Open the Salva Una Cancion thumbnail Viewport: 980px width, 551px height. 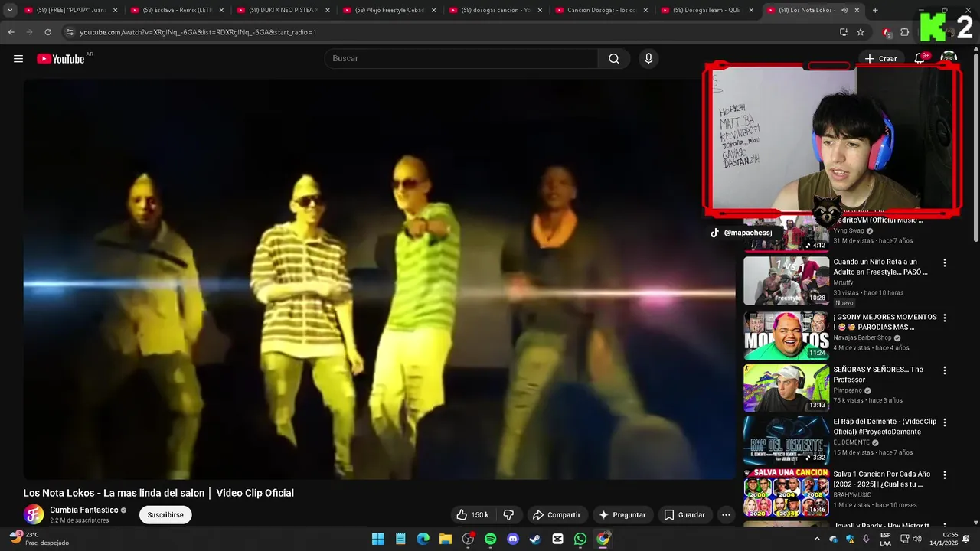[786, 492]
